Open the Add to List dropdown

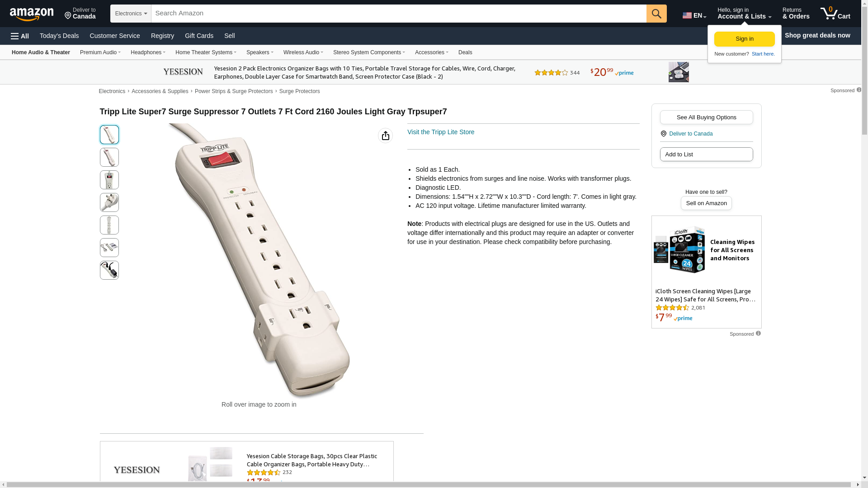click(x=706, y=155)
